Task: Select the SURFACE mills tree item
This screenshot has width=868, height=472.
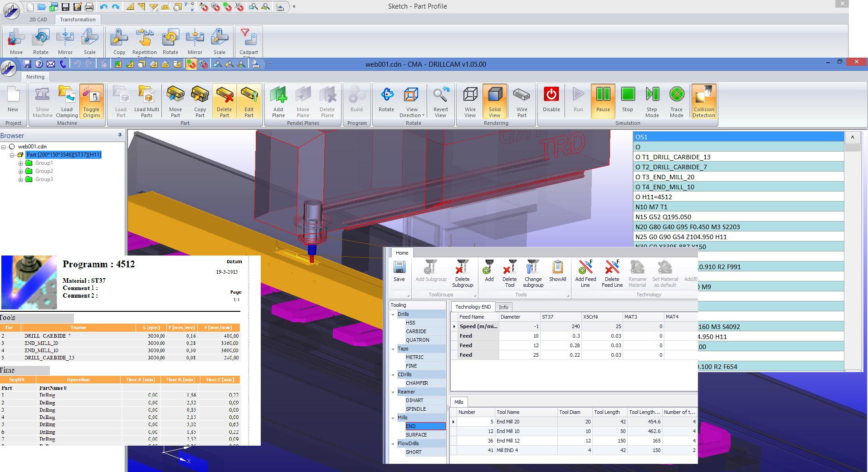Action: click(416, 435)
